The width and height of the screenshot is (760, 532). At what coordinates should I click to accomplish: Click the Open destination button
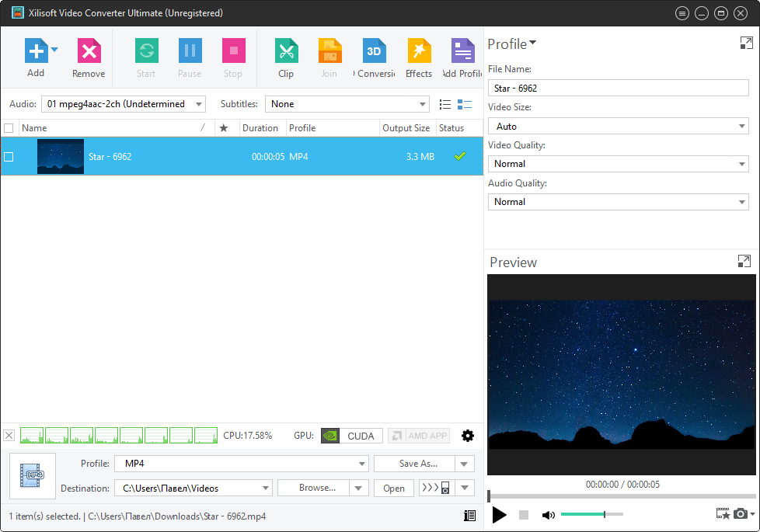(393, 488)
